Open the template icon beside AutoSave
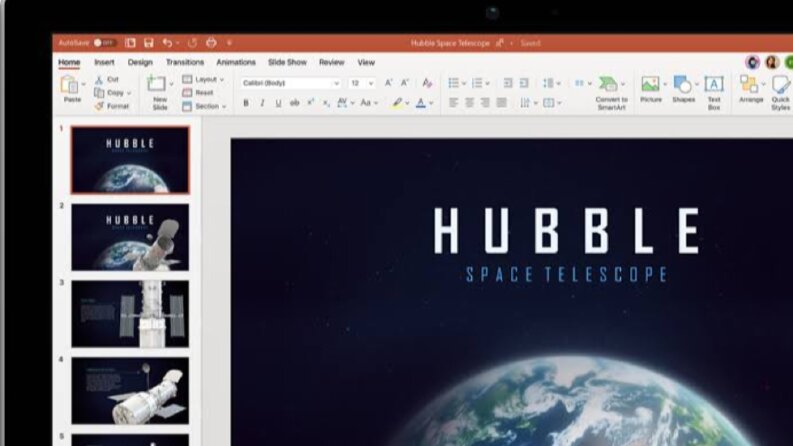 (x=130, y=43)
